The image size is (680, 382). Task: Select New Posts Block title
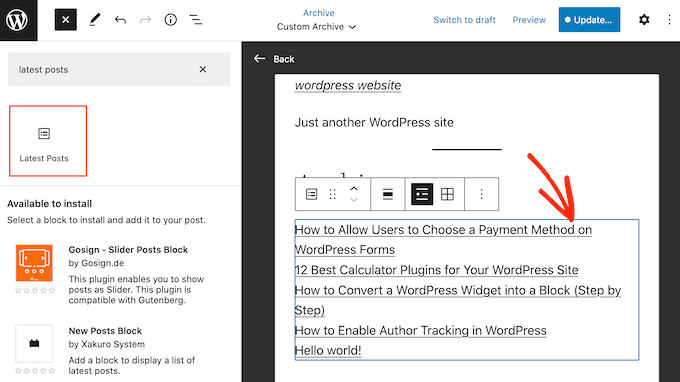tap(105, 331)
